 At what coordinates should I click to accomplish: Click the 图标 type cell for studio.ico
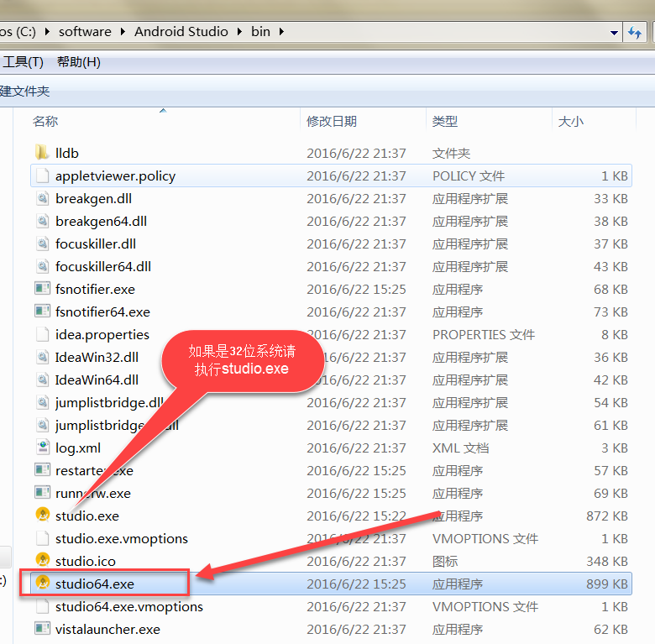(x=445, y=562)
